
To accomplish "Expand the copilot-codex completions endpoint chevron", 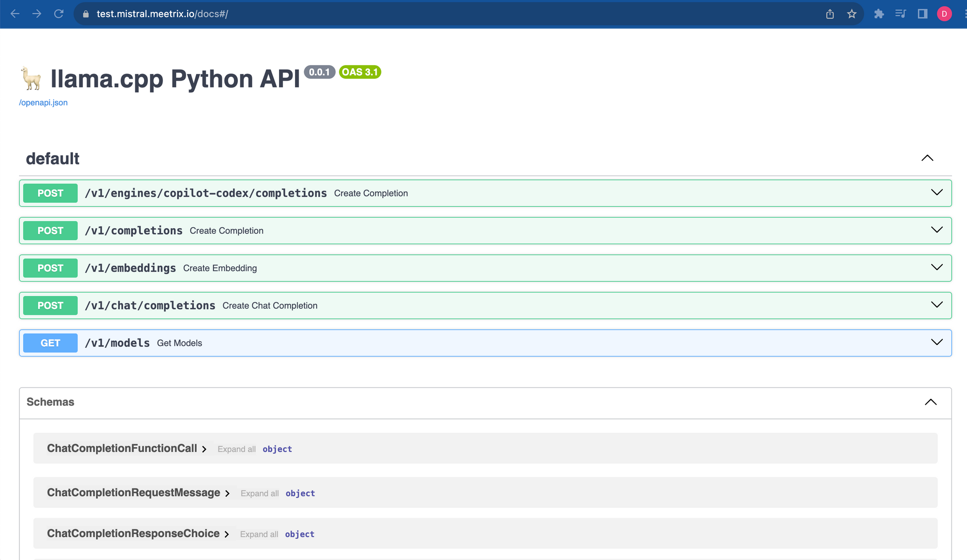I will 937,192.
